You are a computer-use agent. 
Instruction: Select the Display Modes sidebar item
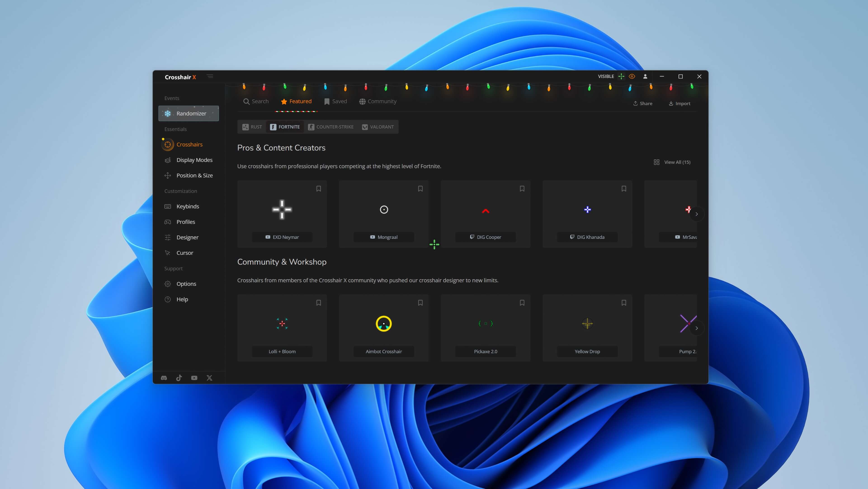(x=194, y=160)
